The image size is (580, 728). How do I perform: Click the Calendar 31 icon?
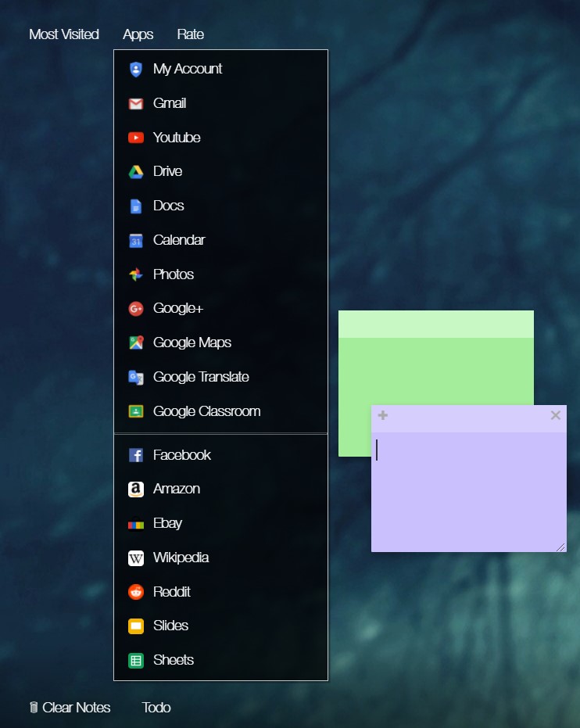point(135,241)
